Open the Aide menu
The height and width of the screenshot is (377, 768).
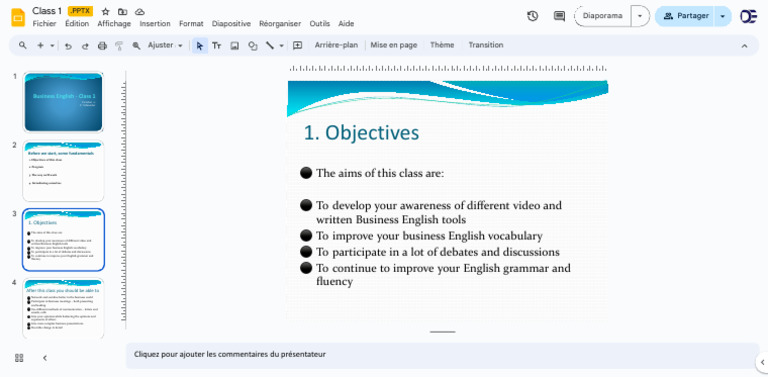[x=346, y=24]
